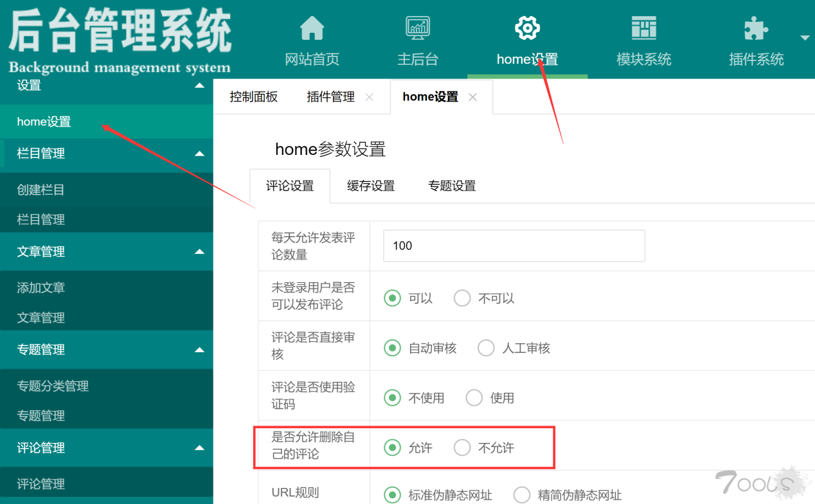Click the 网站首页 navigation label
This screenshot has width=815, height=504.
312,60
